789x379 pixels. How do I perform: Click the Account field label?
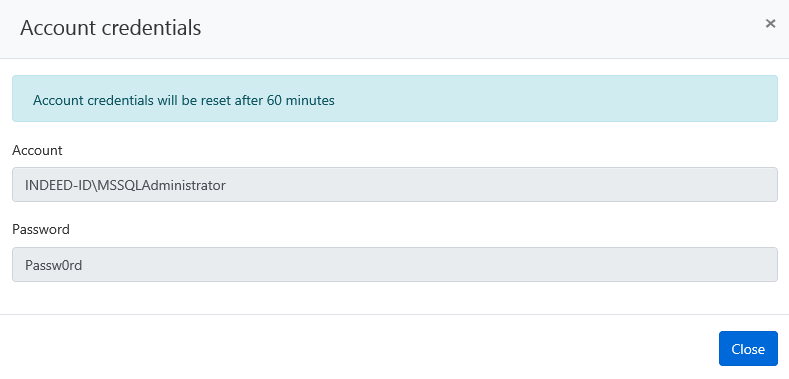37,150
